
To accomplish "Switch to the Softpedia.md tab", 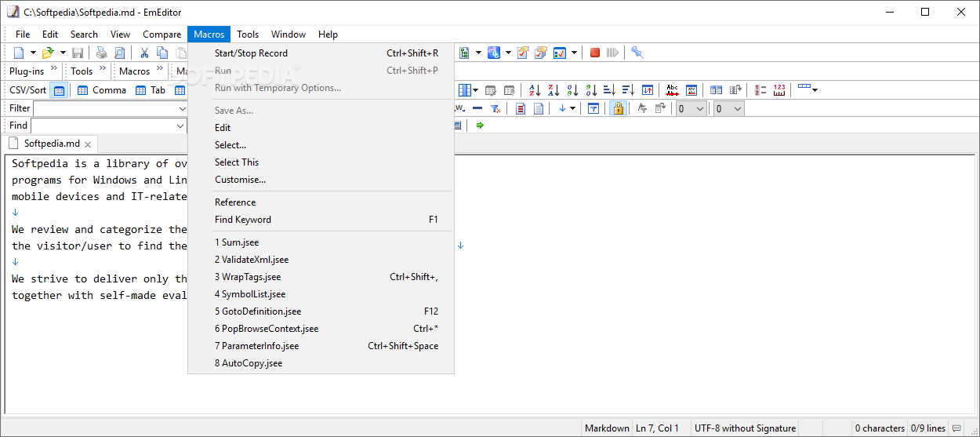I will tap(51, 144).
